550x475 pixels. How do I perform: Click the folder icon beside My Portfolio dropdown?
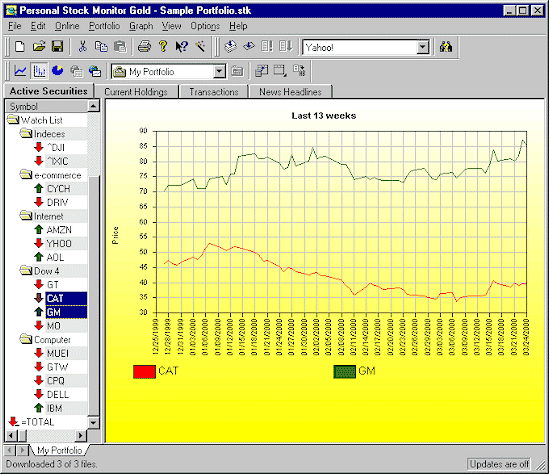pos(237,72)
